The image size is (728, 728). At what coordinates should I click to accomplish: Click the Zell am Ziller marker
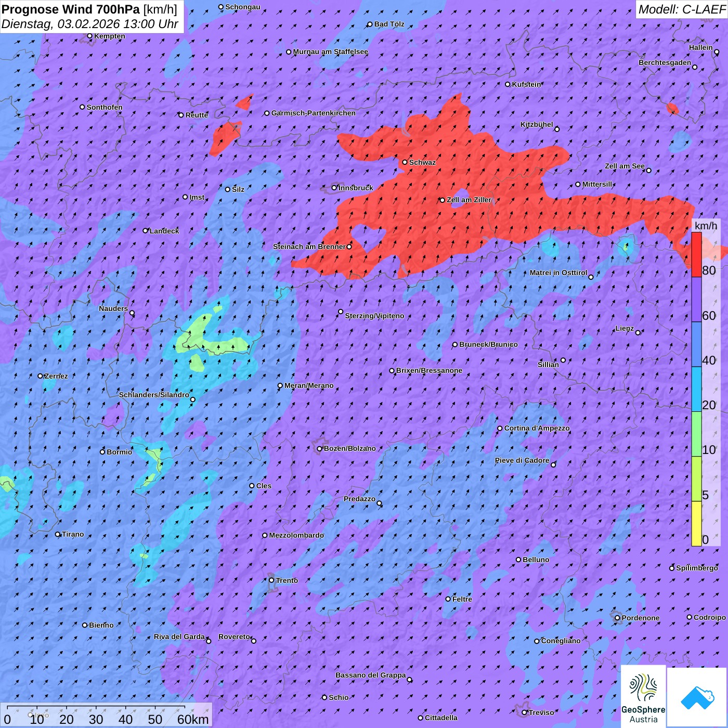point(443,200)
